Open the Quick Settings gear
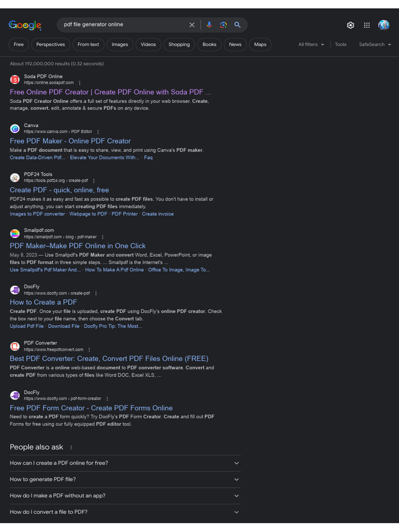 (351, 25)
